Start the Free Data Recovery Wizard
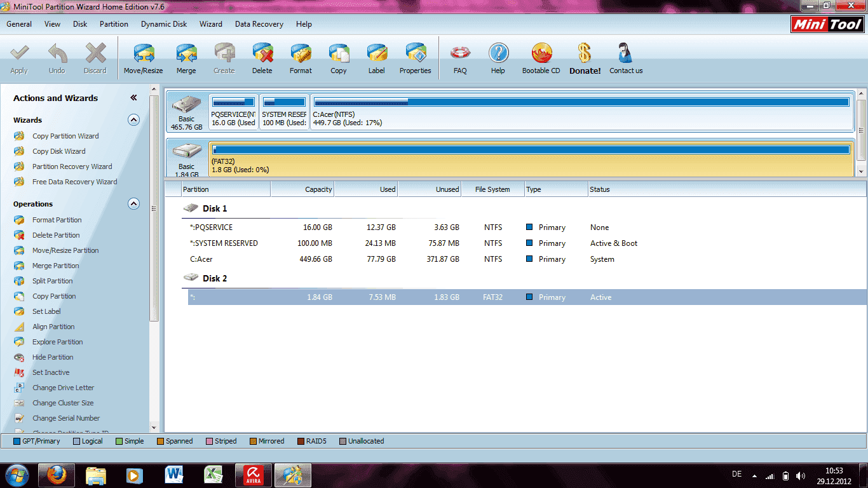This screenshot has width=868, height=488. (x=75, y=182)
